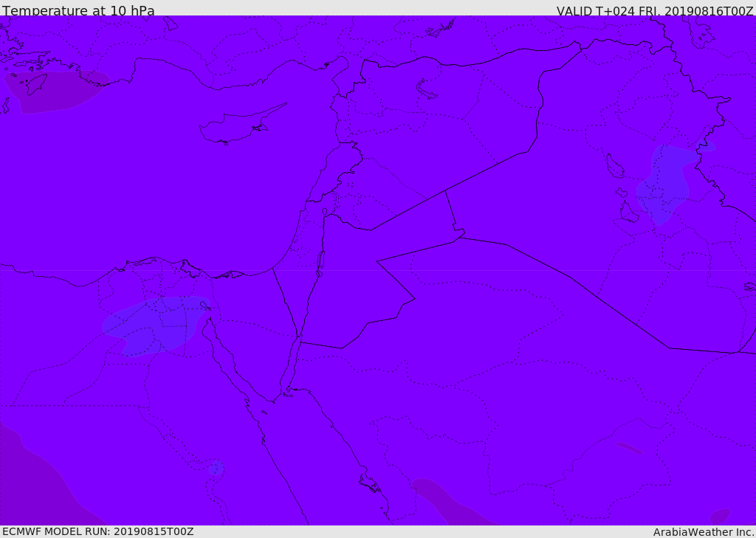
Task: Click the Sea of Galilee outline
Action: [x=324, y=212]
